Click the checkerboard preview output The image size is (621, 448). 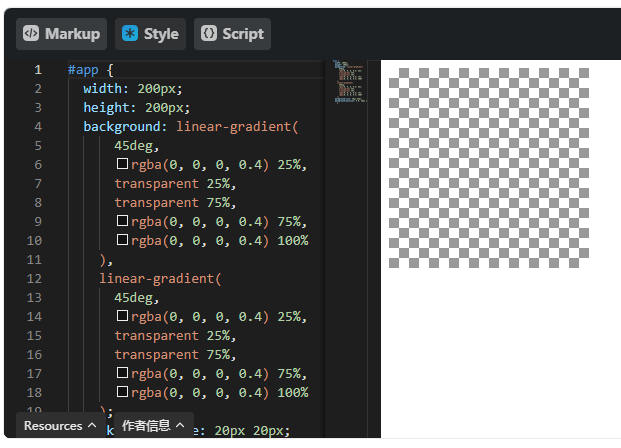coord(489,168)
